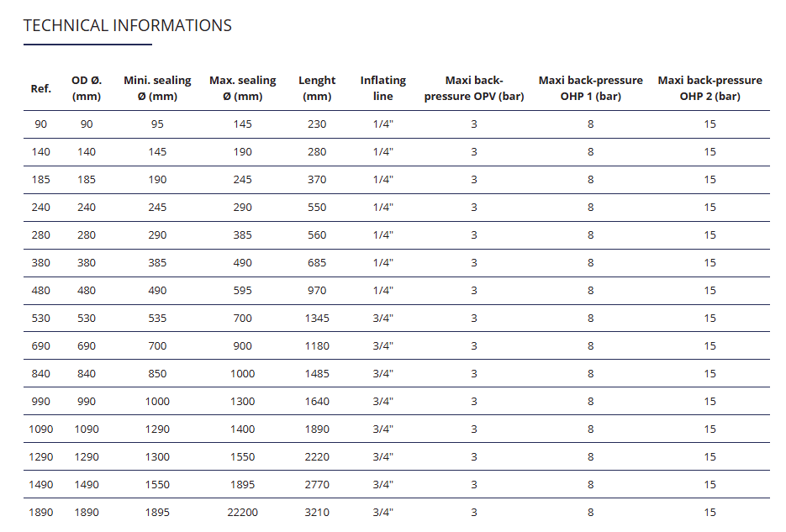The image size is (786, 532).
Task: Select the 1180 length value
Action: 317,345
